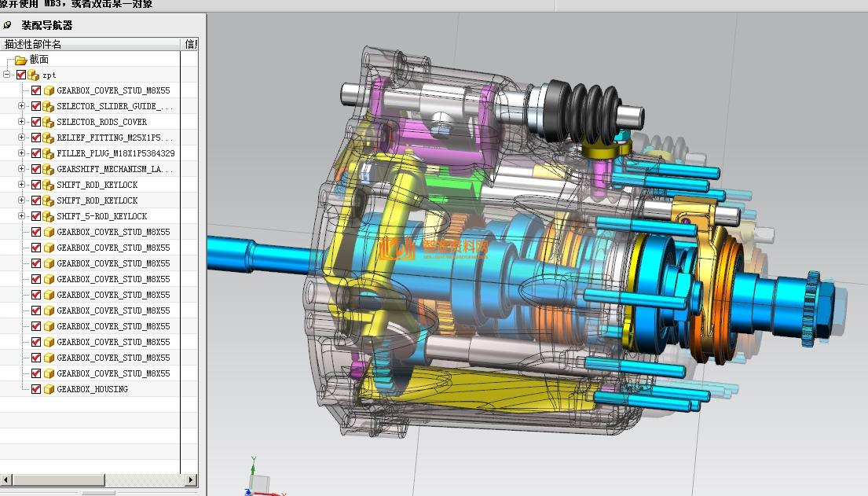Click the SELECTOR_RODS_COVER assembly icon
The height and width of the screenshot is (496, 868).
(48, 122)
